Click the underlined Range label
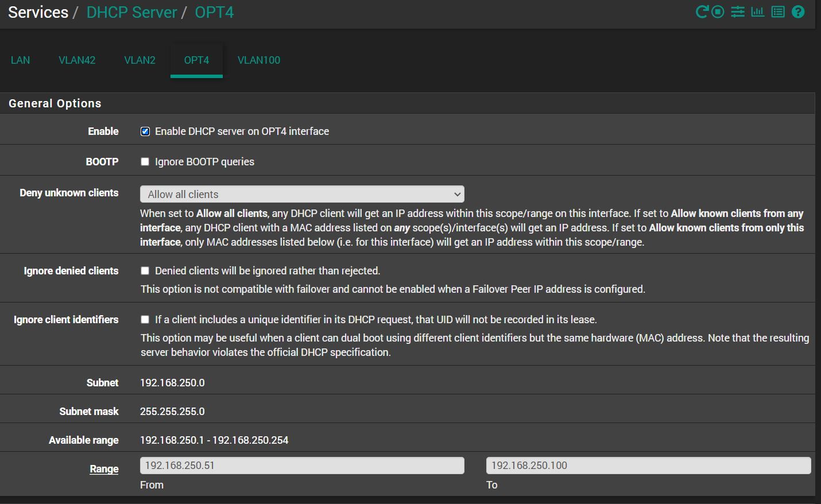The image size is (821, 504). [x=104, y=469]
